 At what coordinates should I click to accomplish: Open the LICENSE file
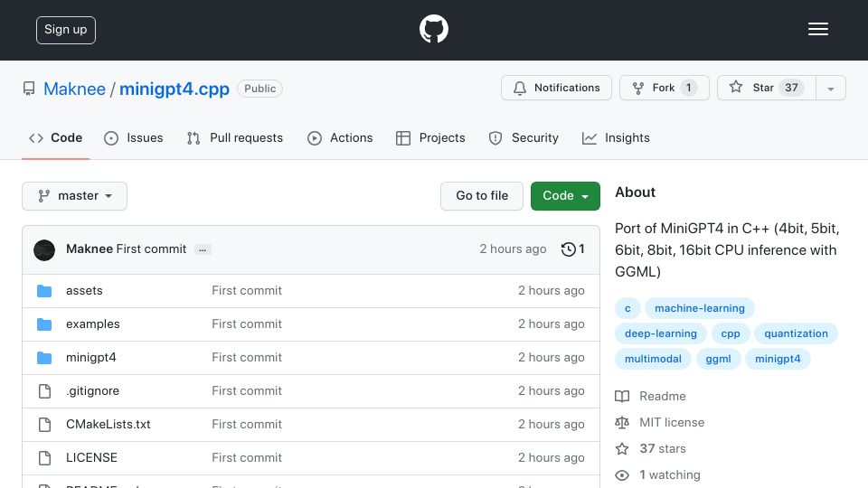pos(91,457)
